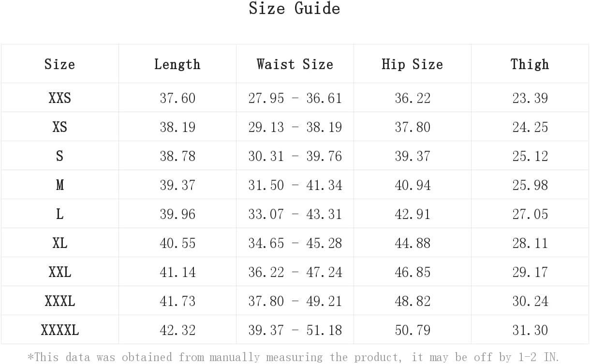Image resolution: width=590 pixels, height=364 pixels.
Task: Click the Size Guide title
Action: click(295, 9)
